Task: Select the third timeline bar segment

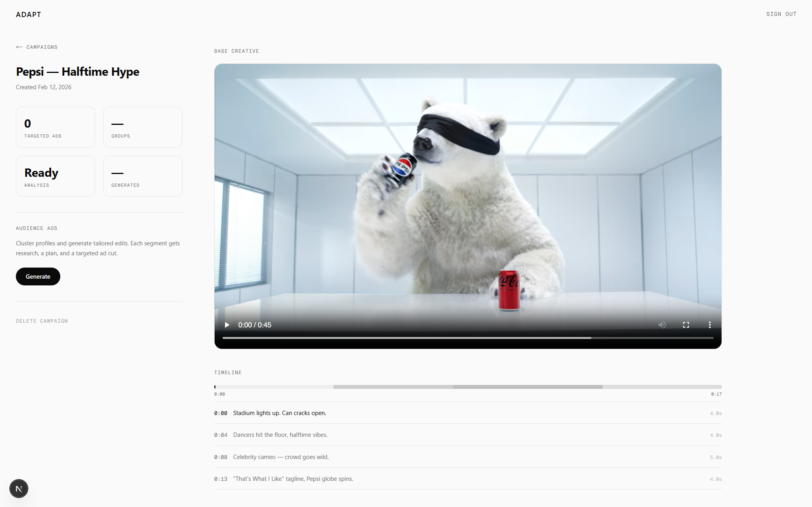Action: coord(527,387)
